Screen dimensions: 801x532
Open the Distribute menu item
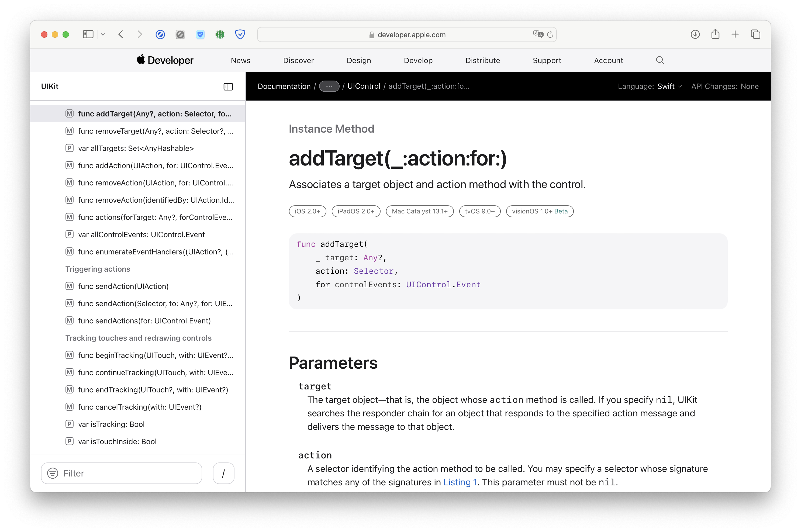tap(482, 60)
